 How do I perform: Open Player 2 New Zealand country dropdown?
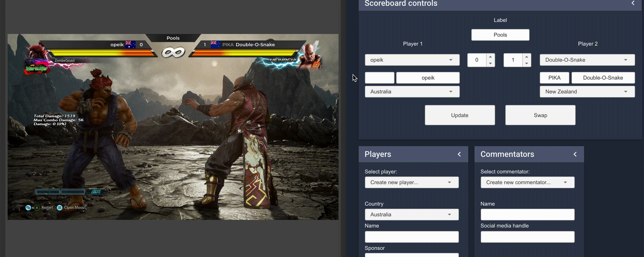587,92
